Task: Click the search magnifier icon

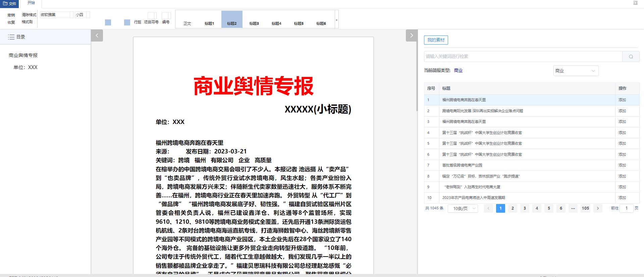Action: (x=631, y=56)
